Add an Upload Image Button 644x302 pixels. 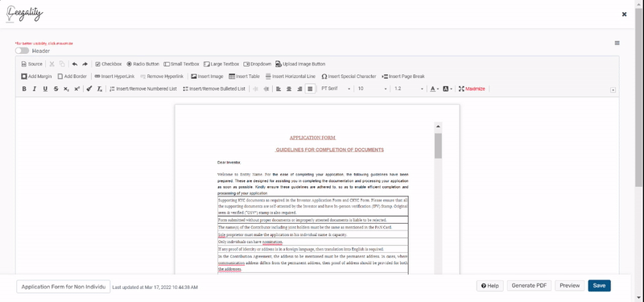(300, 64)
